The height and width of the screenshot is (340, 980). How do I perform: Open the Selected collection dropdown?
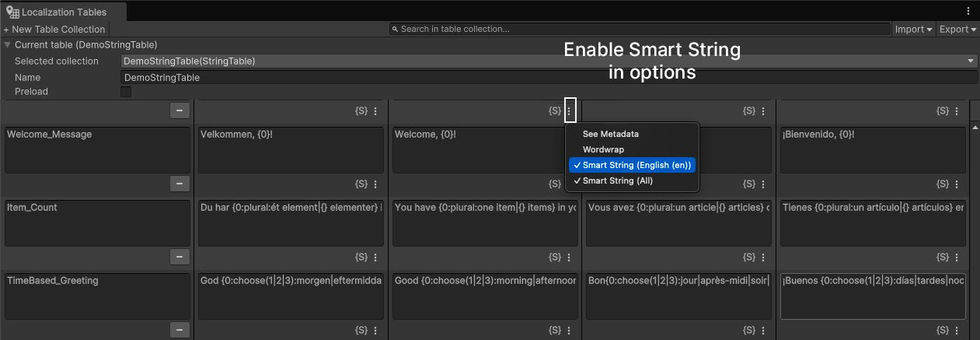[x=549, y=61]
